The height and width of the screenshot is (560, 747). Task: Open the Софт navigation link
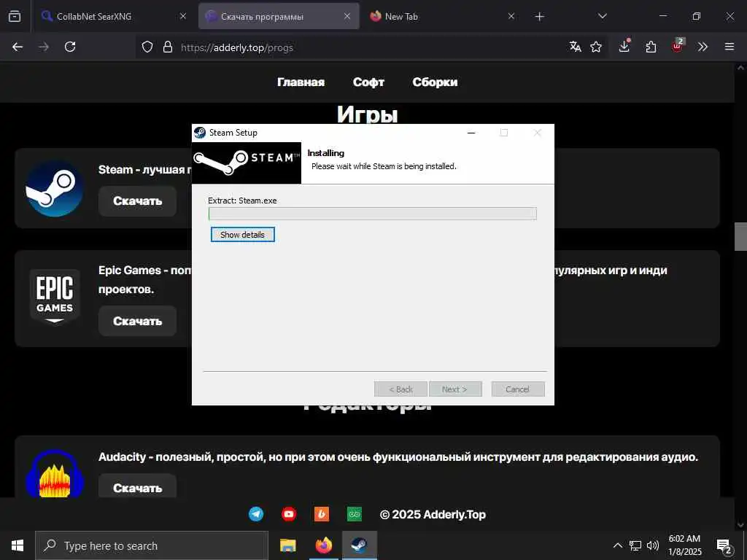coord(368,82)
